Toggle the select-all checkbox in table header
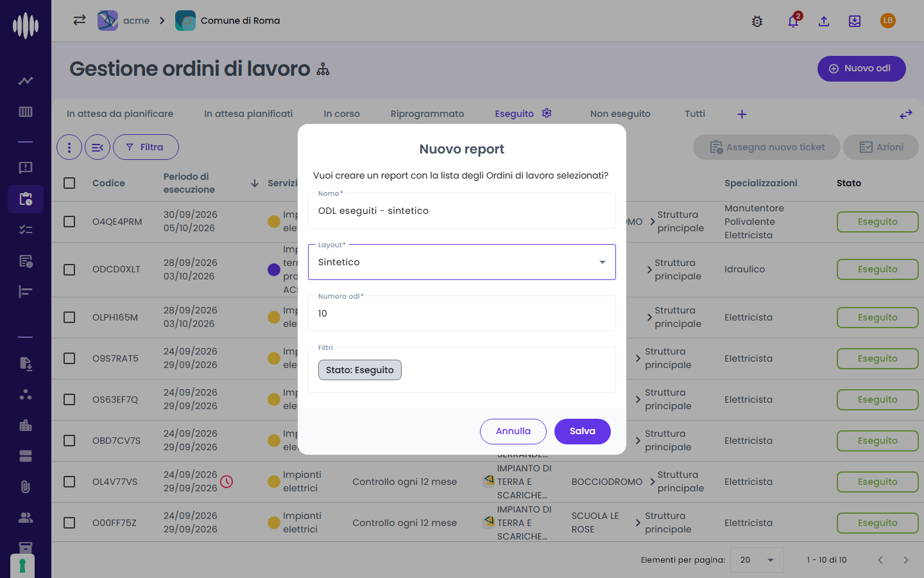Image resolution: width=924 pixels, height=578 pixels. point(69,183)
